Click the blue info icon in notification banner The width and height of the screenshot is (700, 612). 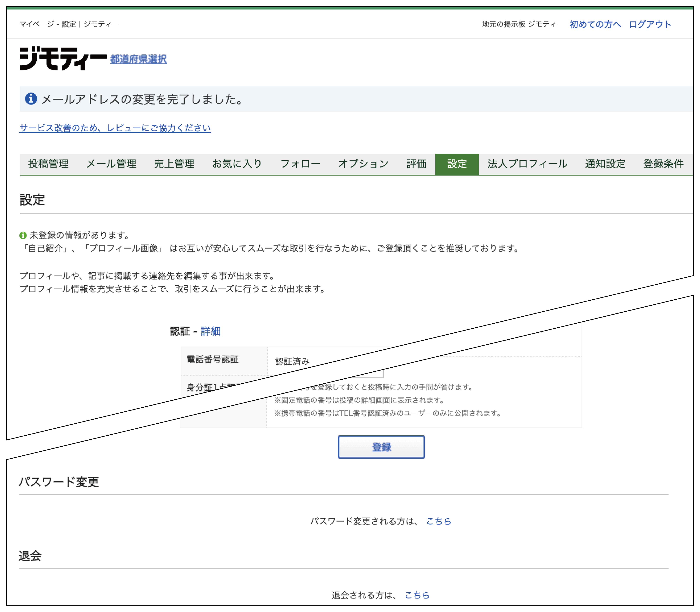point(31,99)
